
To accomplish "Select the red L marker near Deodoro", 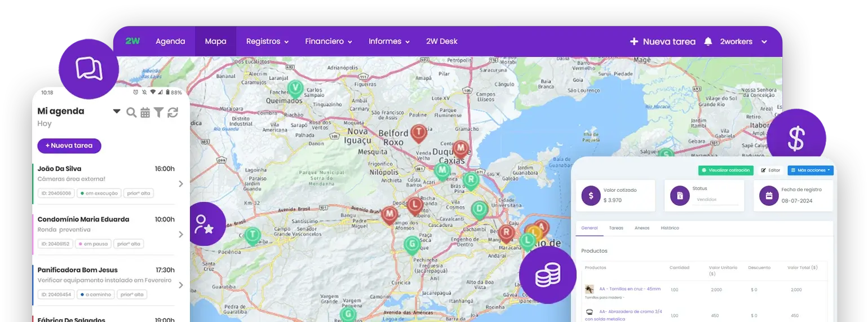I will point(414,205).
